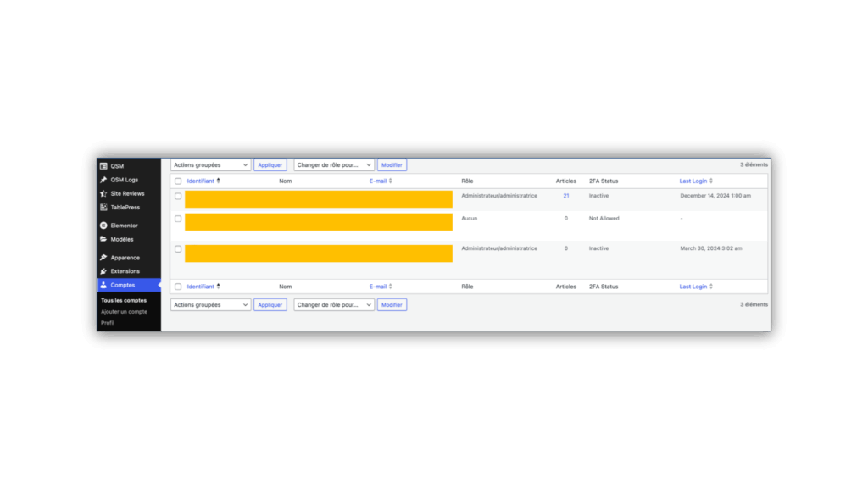Sort by Identifiant in table footer
The height and width of the screenshot is (490, 868).
point(200,287)
